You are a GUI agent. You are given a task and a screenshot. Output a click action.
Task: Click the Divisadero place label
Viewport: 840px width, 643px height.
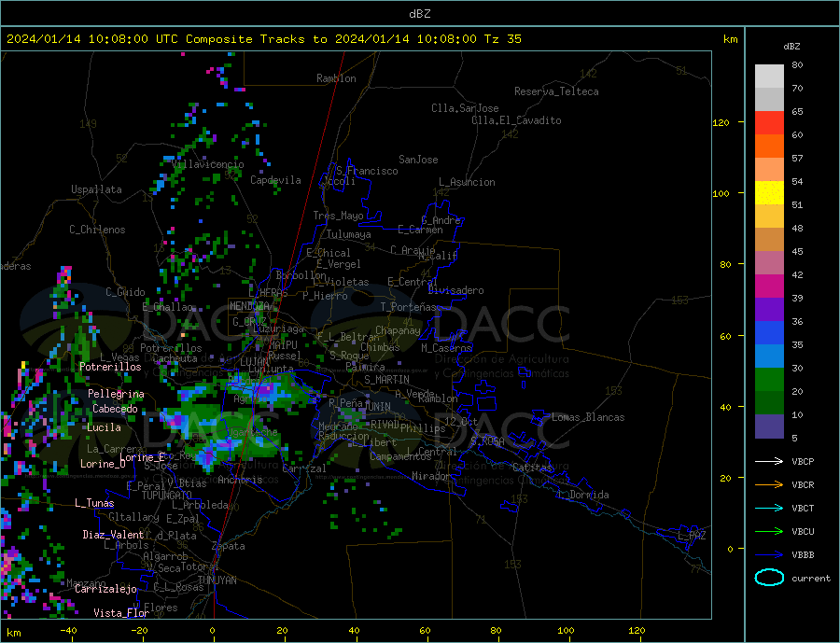click(455, 290)
